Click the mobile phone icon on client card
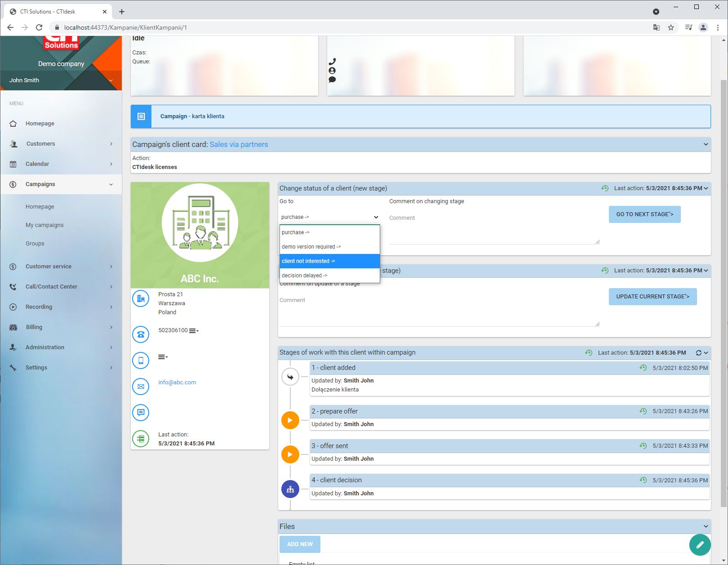The width and height of the screenshot is (728, 565). (141, 360)
